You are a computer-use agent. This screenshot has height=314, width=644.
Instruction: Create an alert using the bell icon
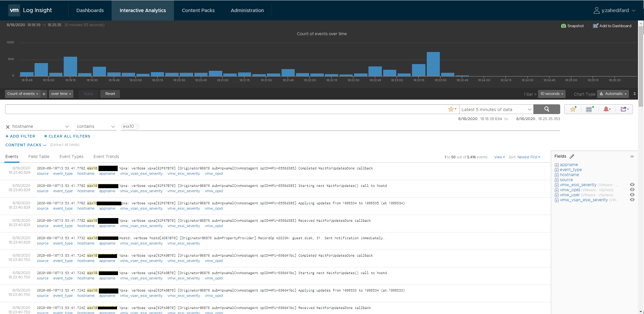pos(607,109)
